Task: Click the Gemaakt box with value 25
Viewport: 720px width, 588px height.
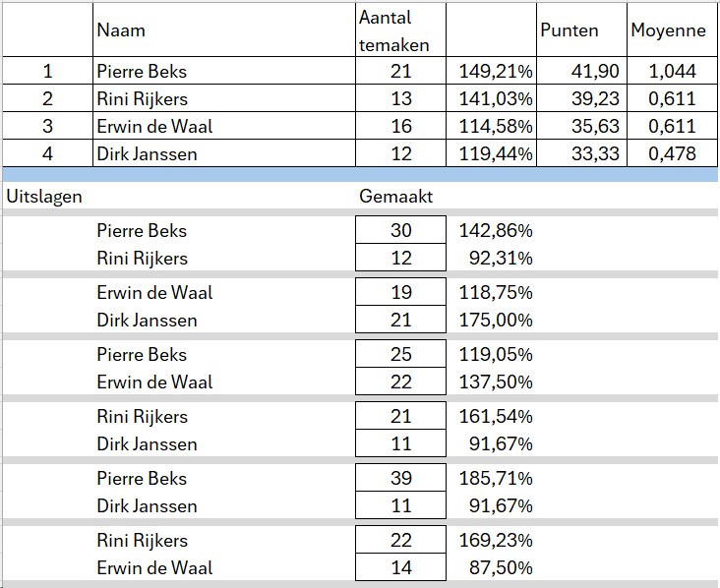Action: [x=400, y=355]
